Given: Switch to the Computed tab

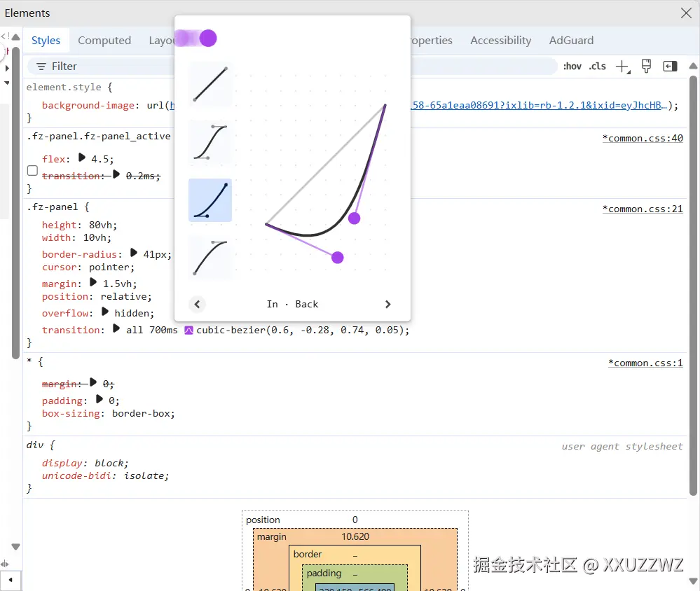Looking at the screenshot, I should [x=104, y=40].
